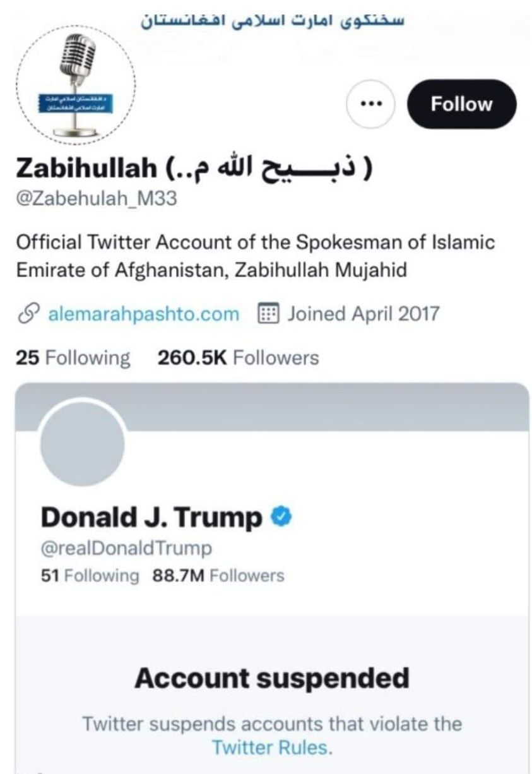Viewport: 532px width, 774px height.
Task: Open the three-dot more options menu
Action: pyautogui.click(x=371, y=104)
